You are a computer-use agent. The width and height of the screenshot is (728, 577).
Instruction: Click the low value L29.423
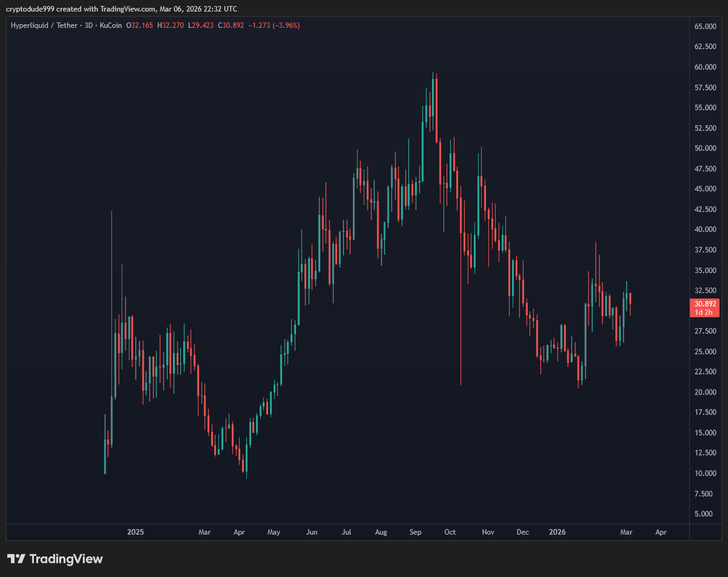pyautogui.click(x=201, y=25)
